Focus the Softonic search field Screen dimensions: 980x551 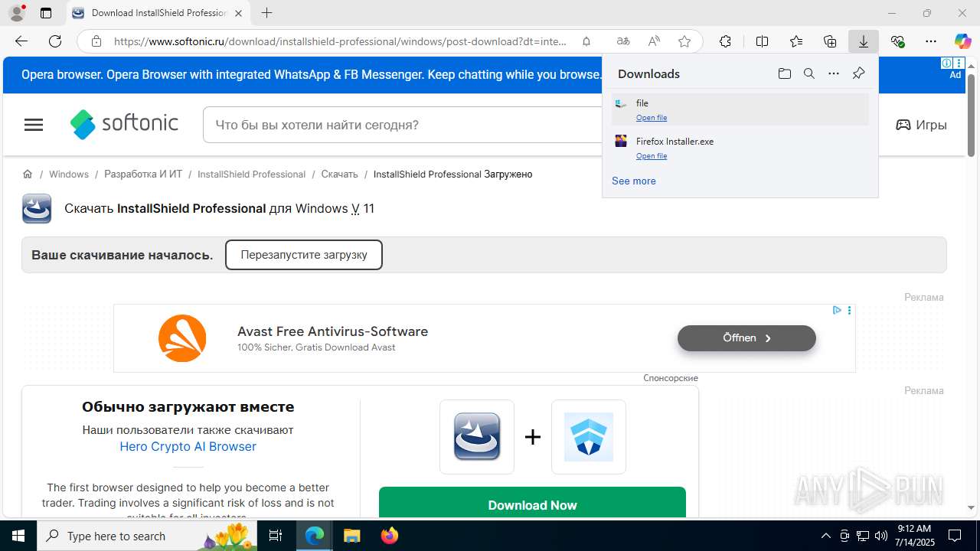[402, 125]
